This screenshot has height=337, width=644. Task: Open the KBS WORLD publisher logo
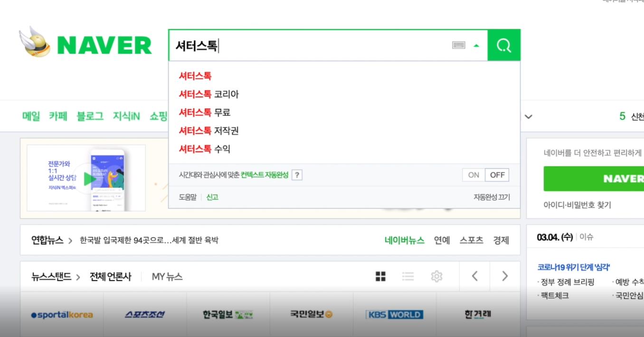point(394,315)
